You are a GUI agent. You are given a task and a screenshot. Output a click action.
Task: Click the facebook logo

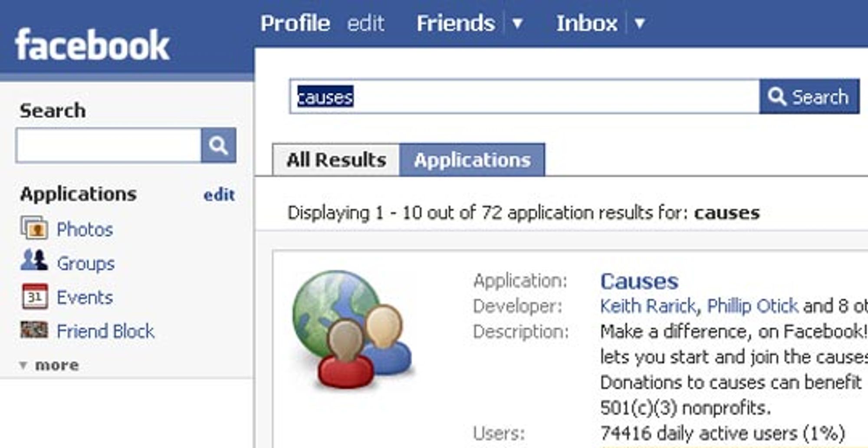click(92, 45)
